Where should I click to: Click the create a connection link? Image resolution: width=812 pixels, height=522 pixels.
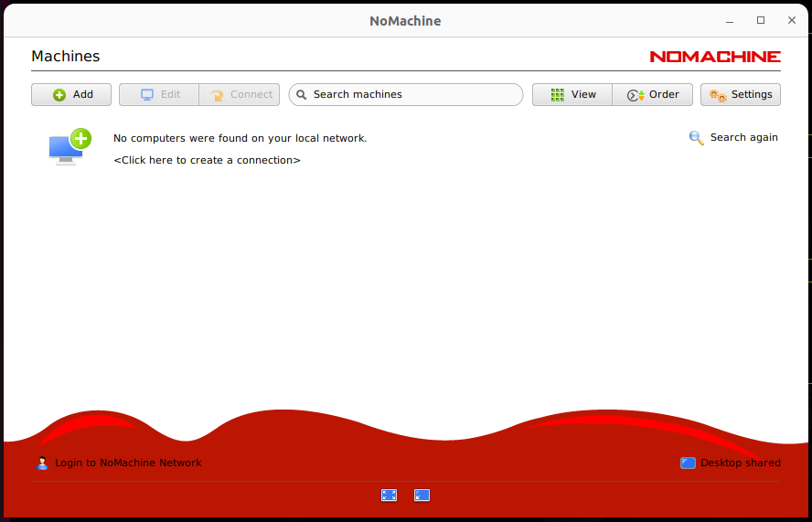point(207,160)
